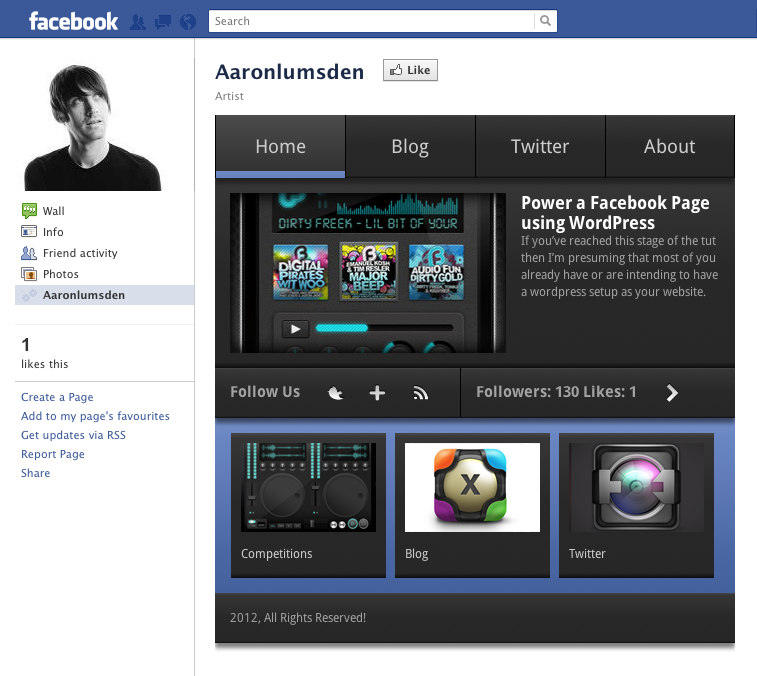Open Friend activity in sidebar
The image size is (757, 676).
click(x=80, y=253)
